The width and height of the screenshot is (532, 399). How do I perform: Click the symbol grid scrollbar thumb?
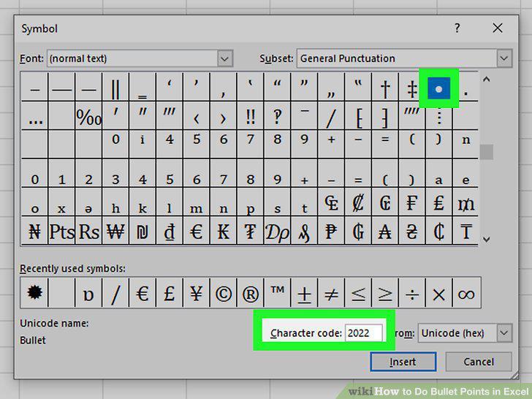pyautogui.click(x=486, y=152)
